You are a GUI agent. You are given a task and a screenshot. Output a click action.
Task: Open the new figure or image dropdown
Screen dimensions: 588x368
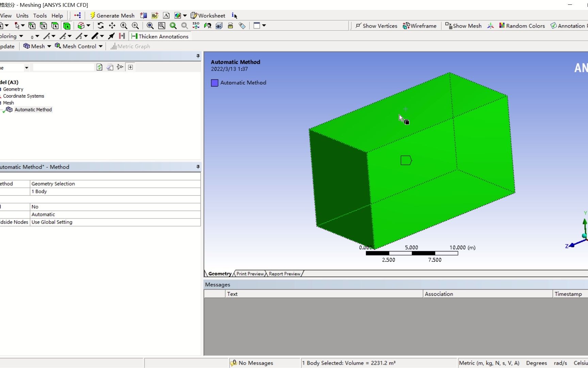(x=180, y=15)
